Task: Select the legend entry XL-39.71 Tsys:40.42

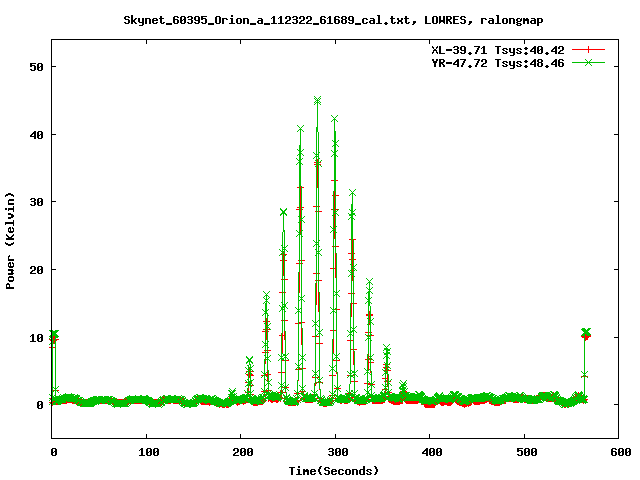Action: 498,50
